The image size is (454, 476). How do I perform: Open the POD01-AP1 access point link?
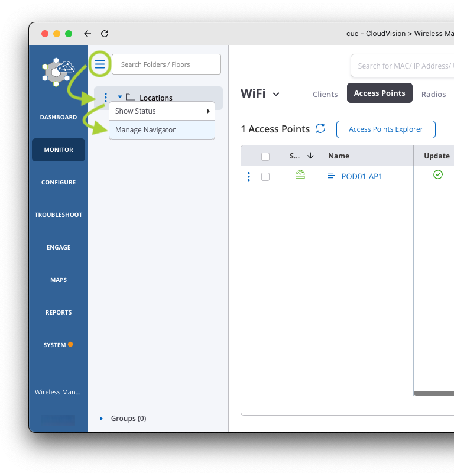pos(362,176)
